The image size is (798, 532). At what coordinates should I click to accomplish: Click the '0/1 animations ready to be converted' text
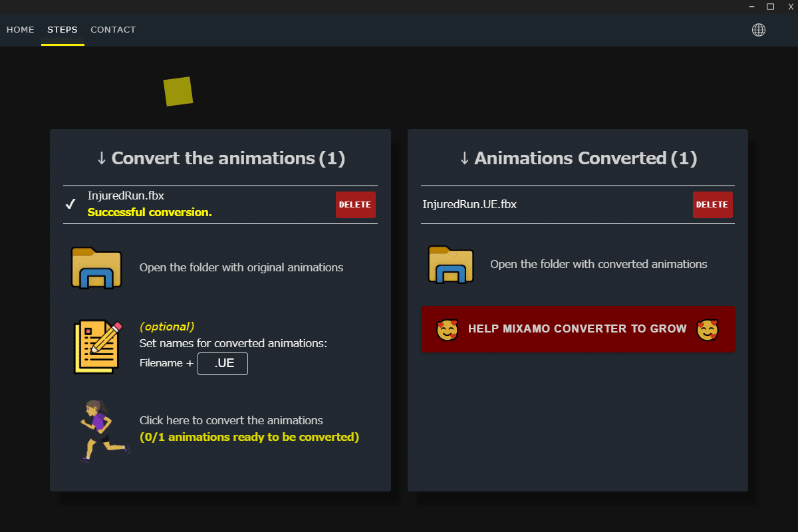pos(249,437)
